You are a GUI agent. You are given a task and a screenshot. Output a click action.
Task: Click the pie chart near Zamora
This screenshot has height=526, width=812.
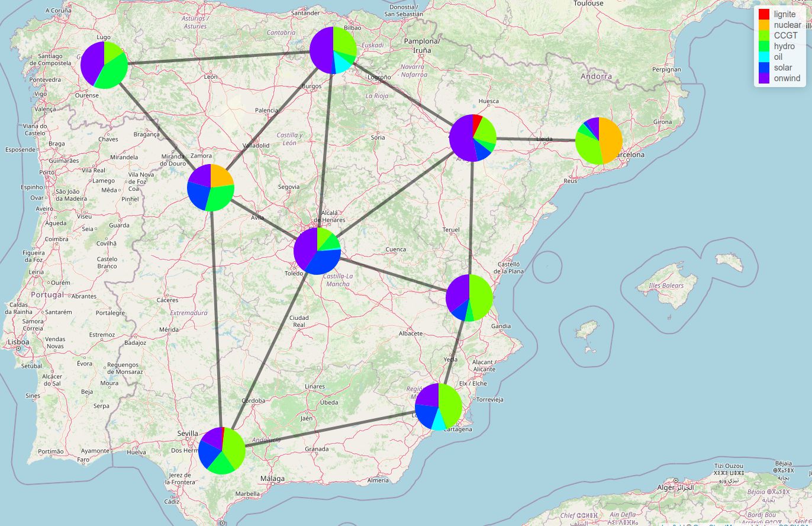211,188
